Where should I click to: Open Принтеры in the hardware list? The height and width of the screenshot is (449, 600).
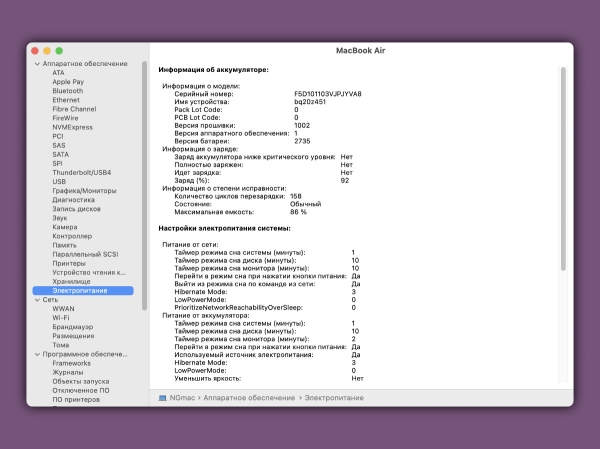click(x=69, y=263)
